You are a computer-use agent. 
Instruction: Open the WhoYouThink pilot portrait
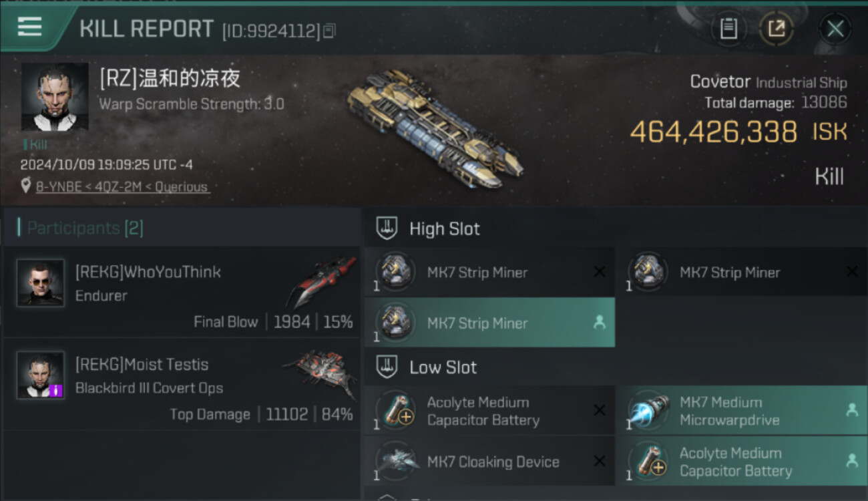[x=40, y=283]
